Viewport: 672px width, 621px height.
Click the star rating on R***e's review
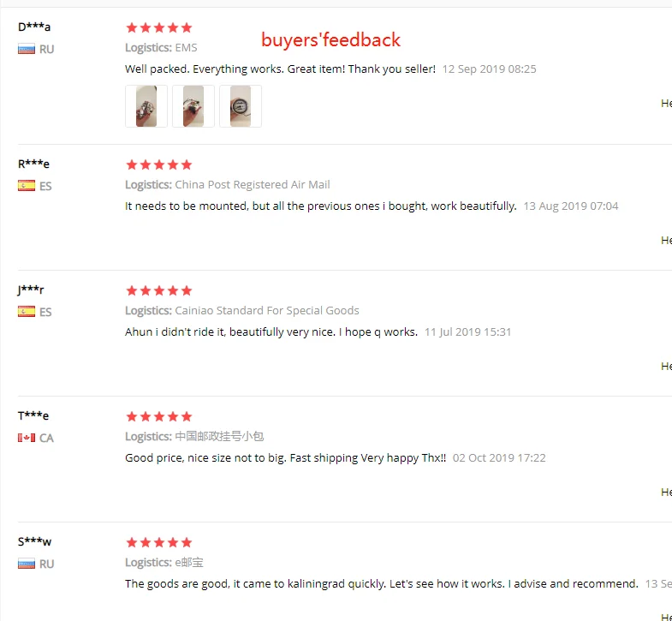click(x=159, y=164)
